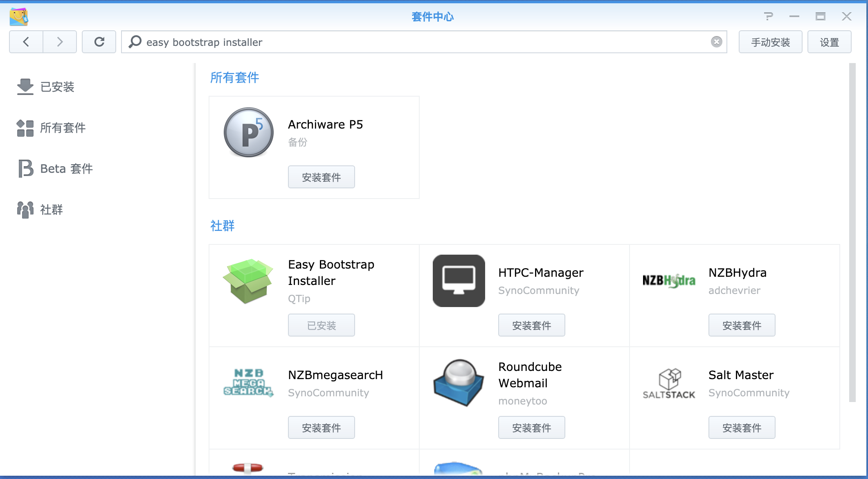Click the Salt Master title text
Image resolution: width=868 pixels, height=479 pixels.
[x=741, y=375]
